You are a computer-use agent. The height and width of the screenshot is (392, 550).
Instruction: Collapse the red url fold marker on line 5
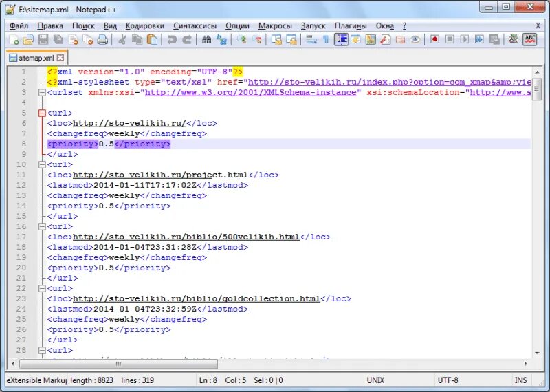pos(42,113)
